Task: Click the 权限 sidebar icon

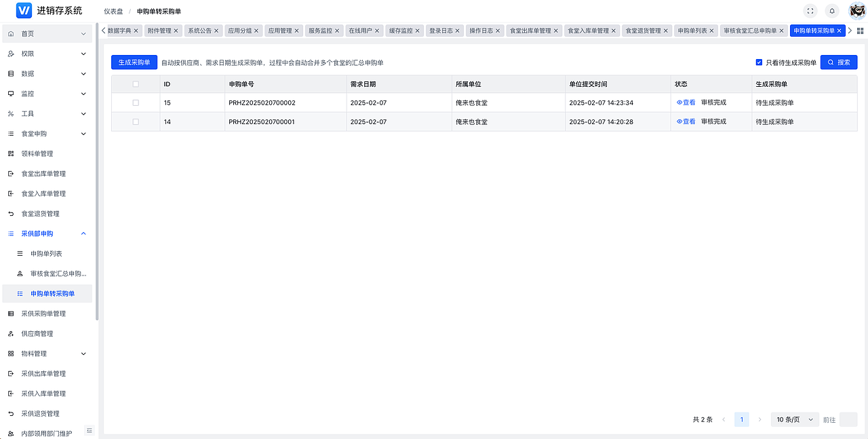Action: coord(11,54)
